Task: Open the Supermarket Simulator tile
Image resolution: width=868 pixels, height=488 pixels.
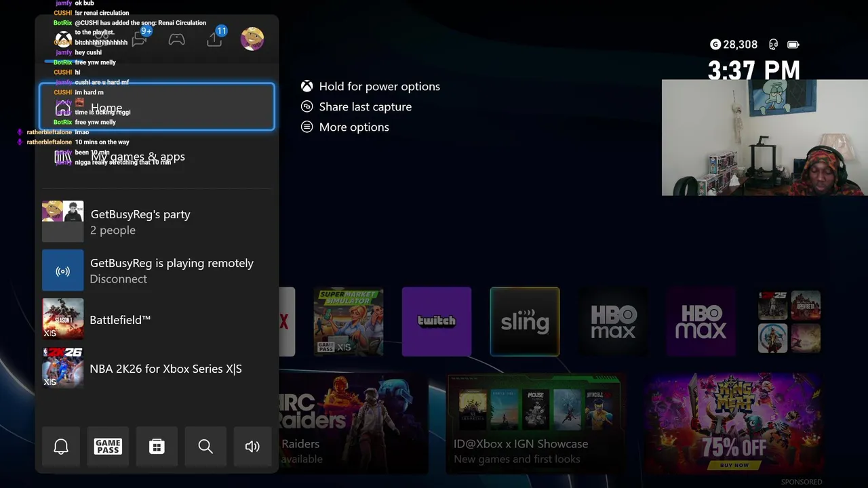Action: 349,321
